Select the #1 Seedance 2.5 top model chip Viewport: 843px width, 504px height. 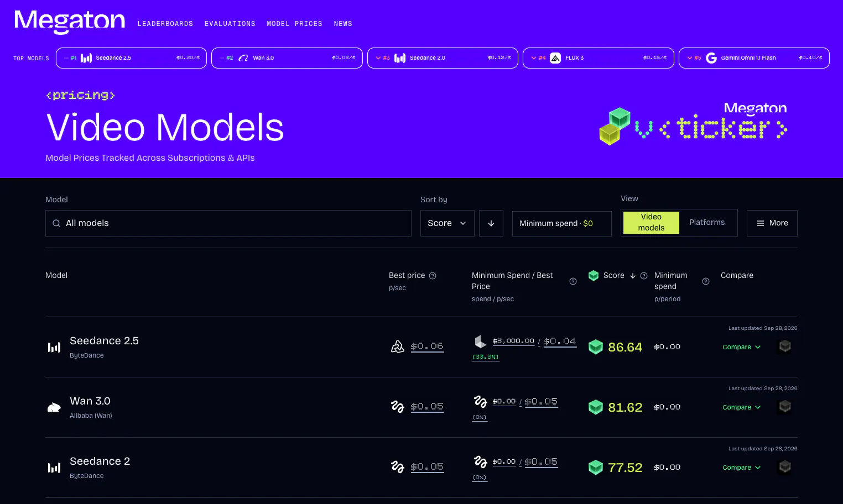coord(131,58)
